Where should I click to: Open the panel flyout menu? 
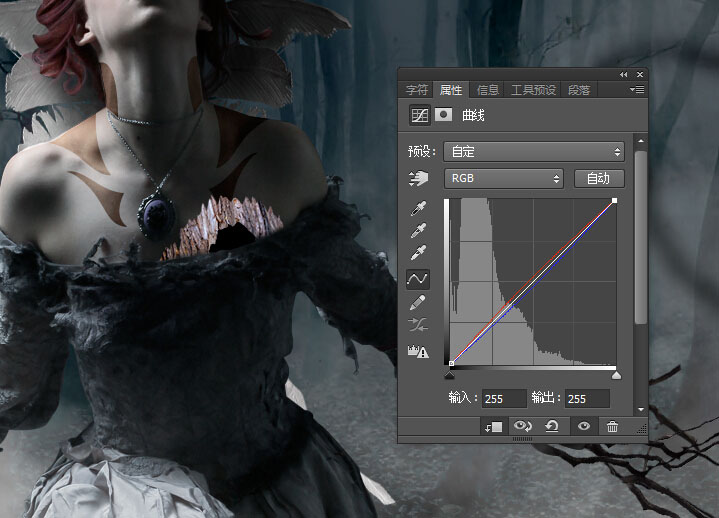[x=637, y=89]
